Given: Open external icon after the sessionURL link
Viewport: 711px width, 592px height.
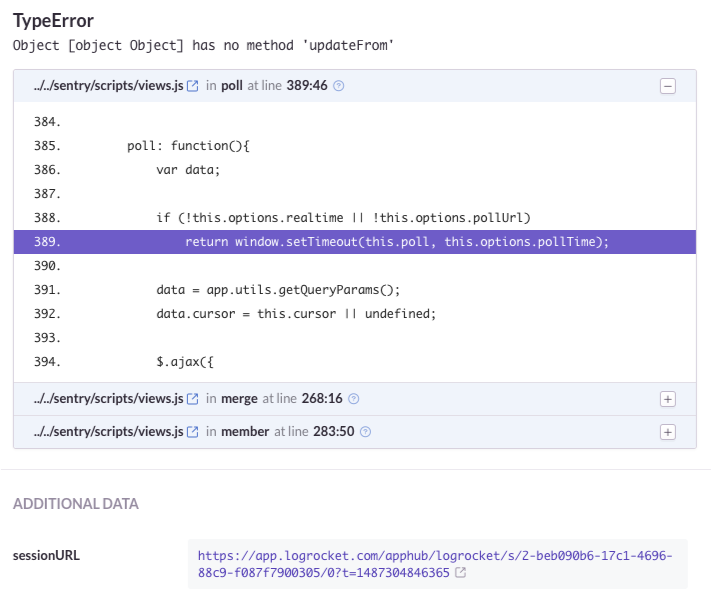Looking at the screenshot, I should (460, 573).
